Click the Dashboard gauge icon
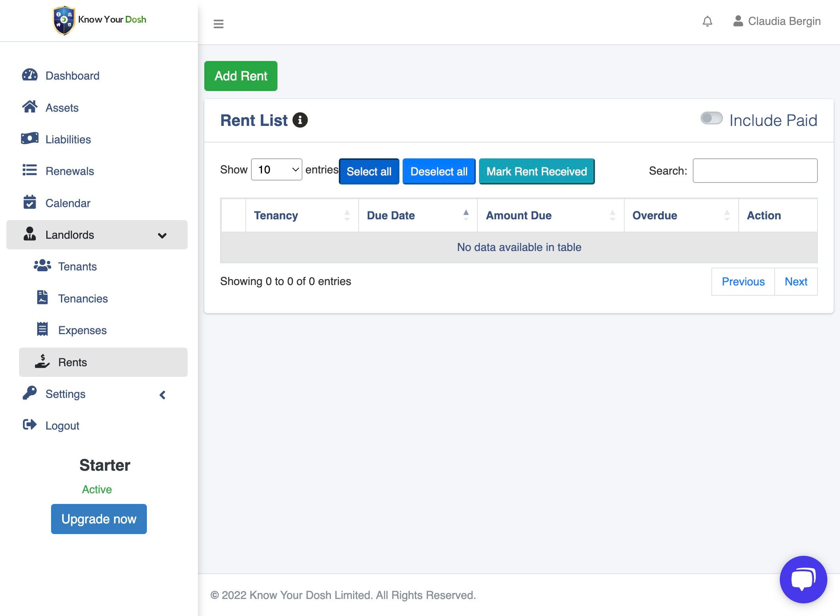 tap(30, 75)
